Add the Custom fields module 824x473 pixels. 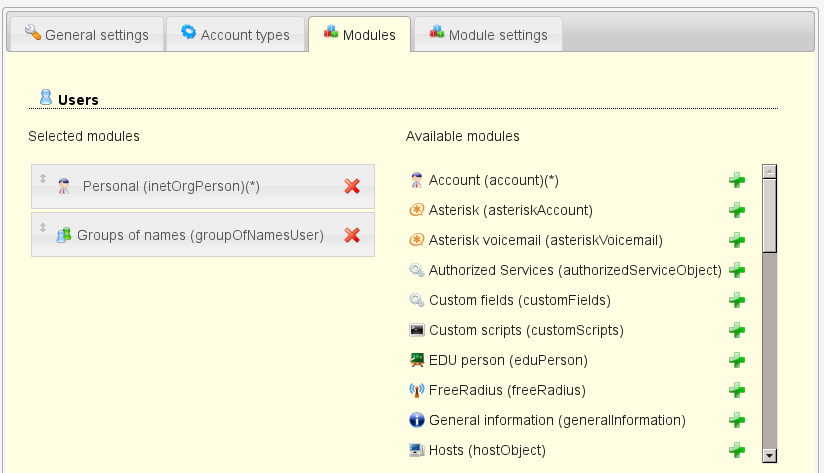coord(737,300)
